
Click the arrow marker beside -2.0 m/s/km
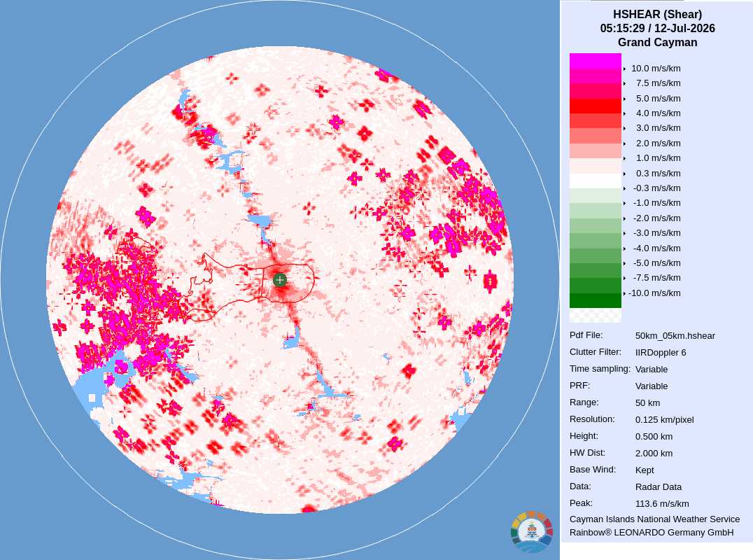(624, 218)
